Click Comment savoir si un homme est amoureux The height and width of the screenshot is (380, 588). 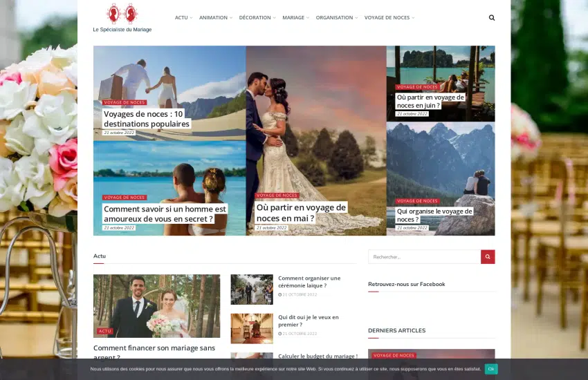click(x=165, y=213)
